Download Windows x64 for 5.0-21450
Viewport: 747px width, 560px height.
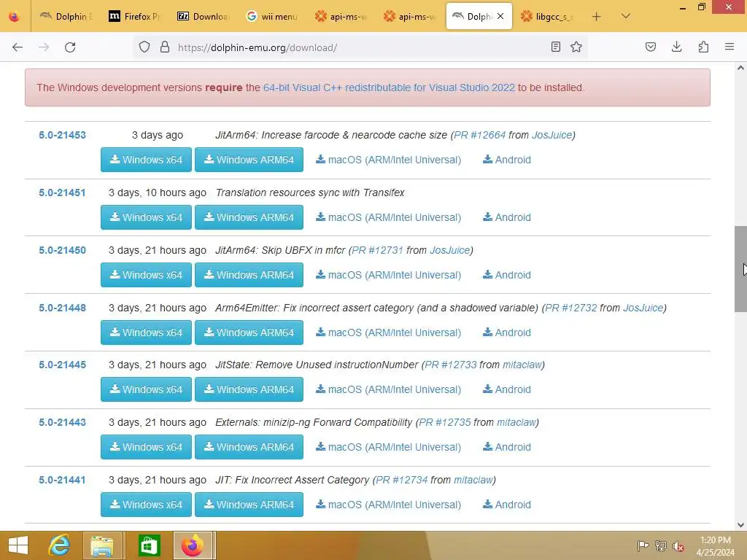146,275
